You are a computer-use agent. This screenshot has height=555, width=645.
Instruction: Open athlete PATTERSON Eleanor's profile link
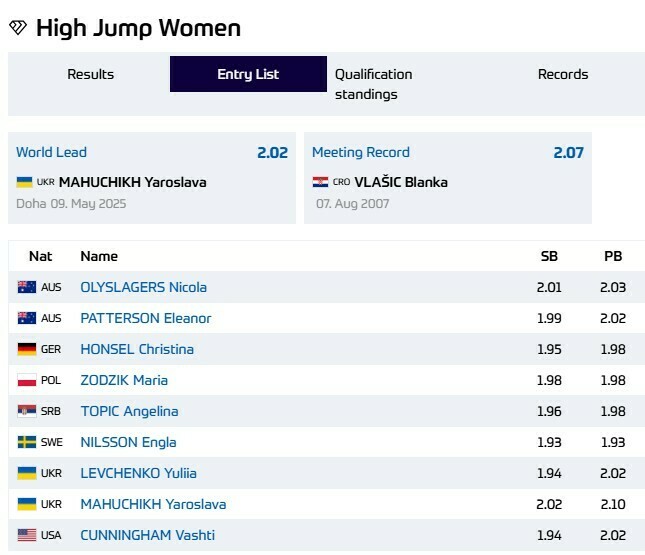(146, 318)
